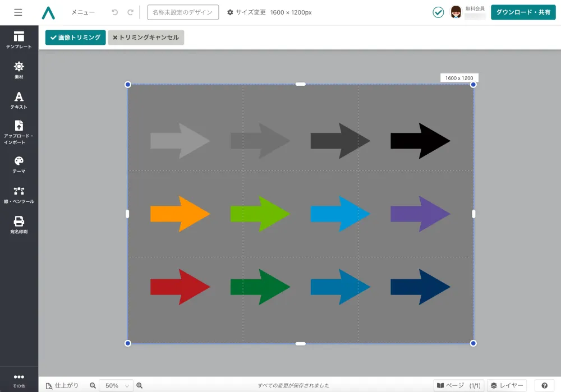Select the テキスト text tool

19,100
